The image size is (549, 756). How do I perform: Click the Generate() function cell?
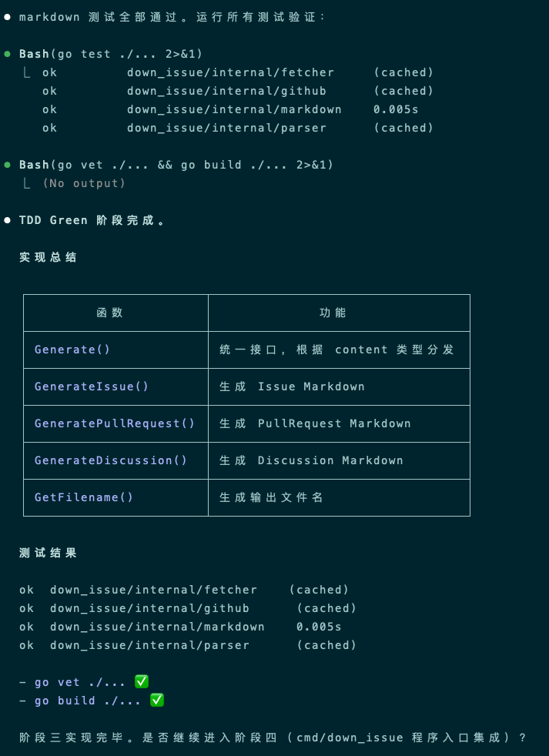(x=72, y=350)
